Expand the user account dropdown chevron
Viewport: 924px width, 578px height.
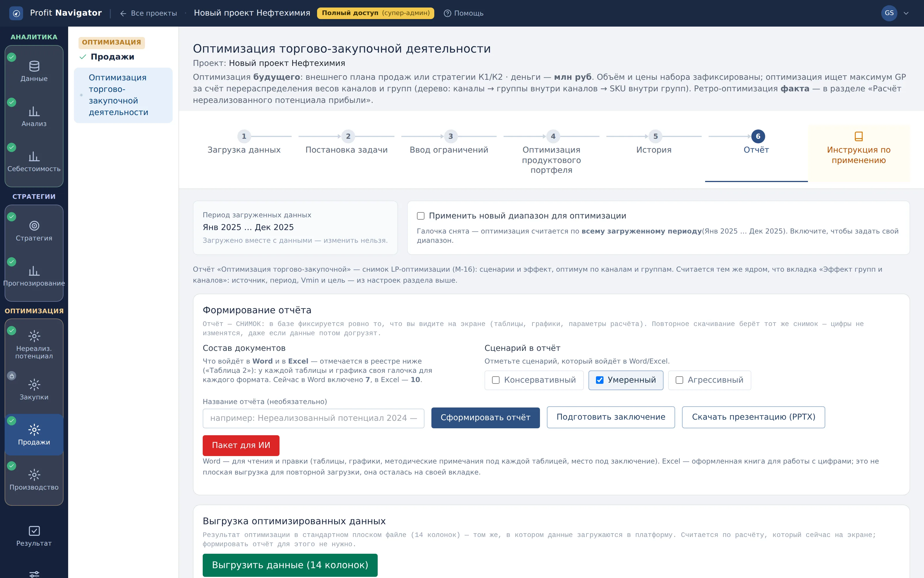tap(906, 13)
